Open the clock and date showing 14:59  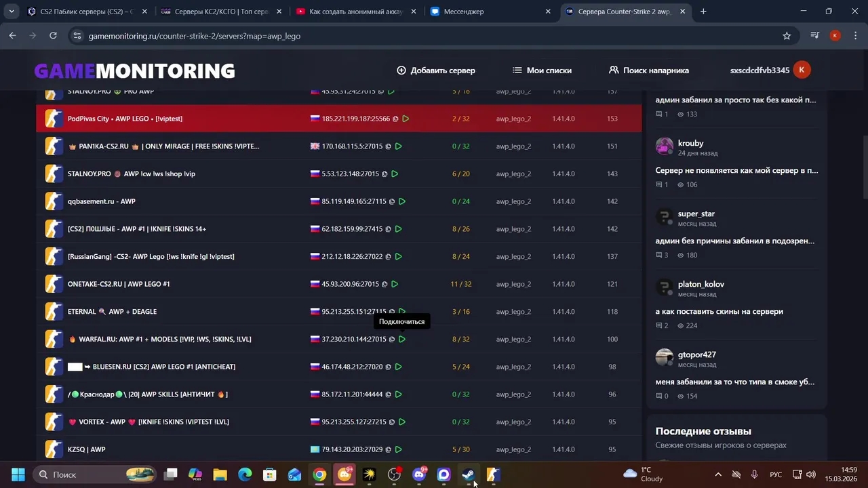click(842, 474)
